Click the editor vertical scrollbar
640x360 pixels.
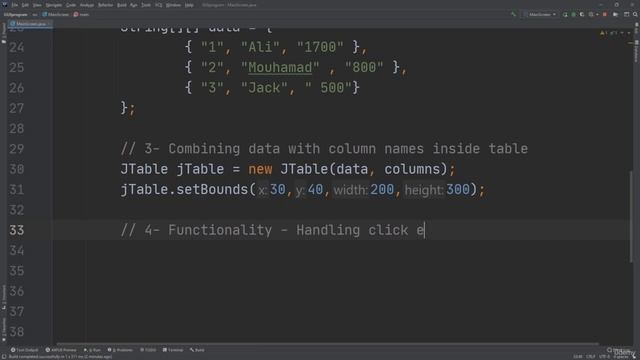coord(631,216)
